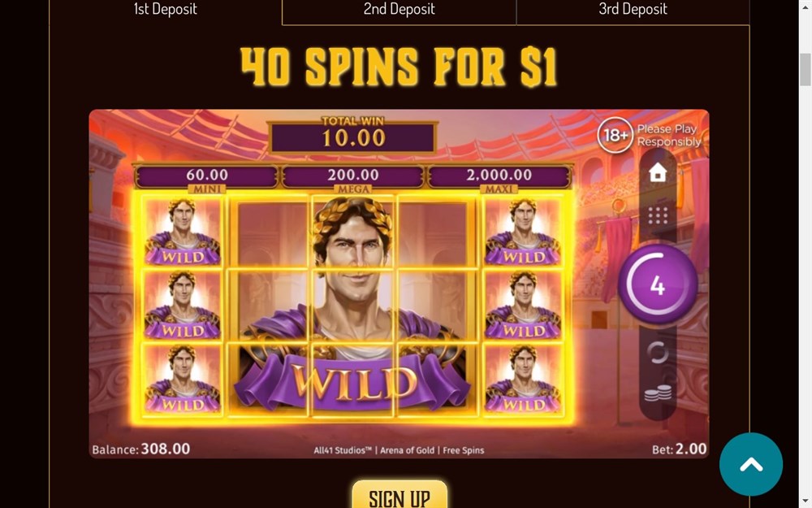
Task: Switch to the 3rd Deposit tab
Action: (633, 11)
